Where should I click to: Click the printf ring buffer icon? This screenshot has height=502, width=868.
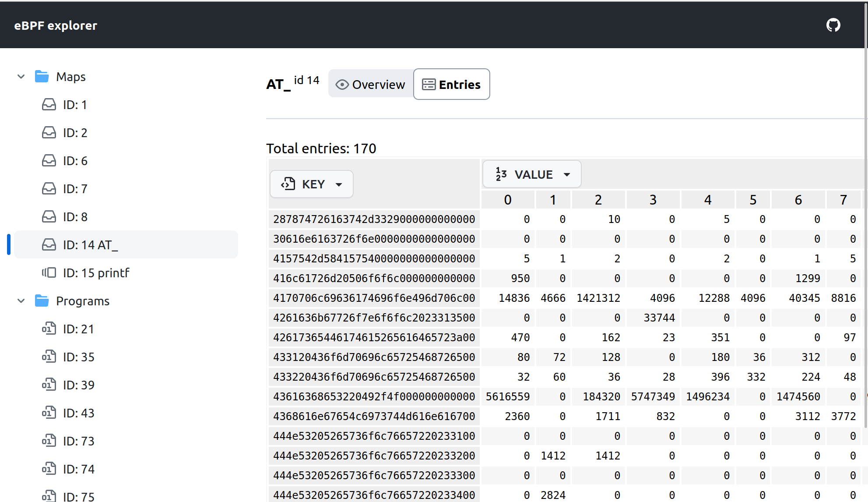point(49,273)
